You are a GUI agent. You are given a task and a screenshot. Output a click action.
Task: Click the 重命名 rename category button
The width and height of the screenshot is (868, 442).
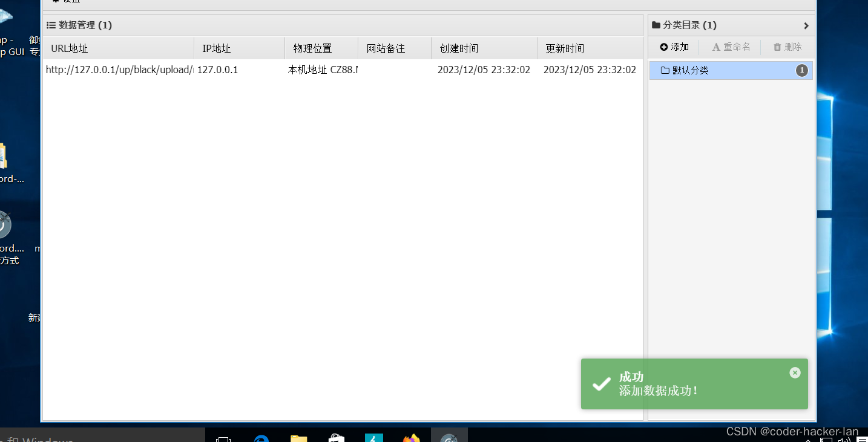[731, 47]
